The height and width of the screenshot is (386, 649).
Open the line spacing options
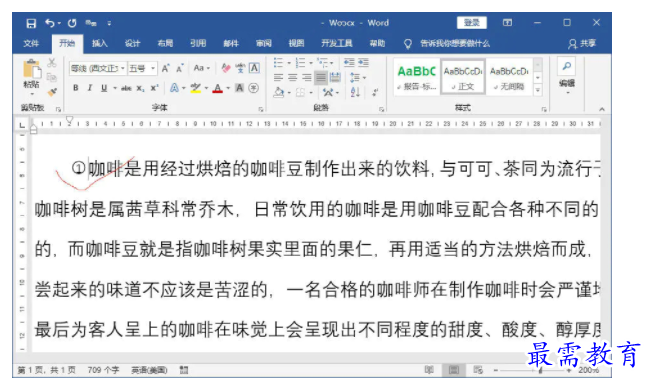click(358, 77)
